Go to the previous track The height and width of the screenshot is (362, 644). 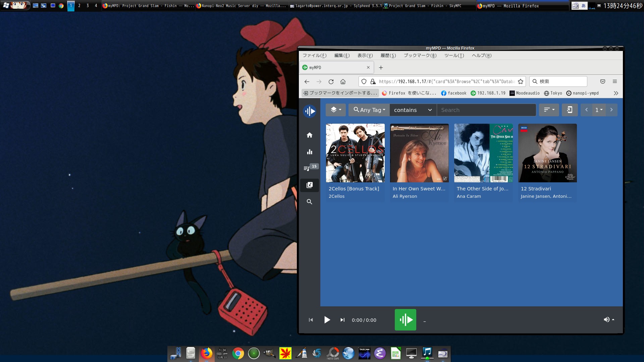(311, 320)
